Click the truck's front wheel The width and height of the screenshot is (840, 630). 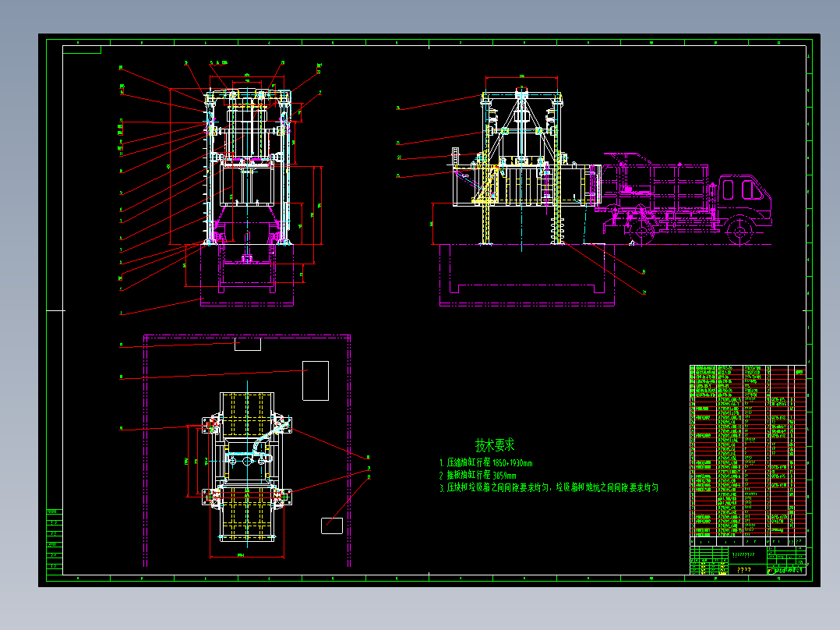point(739,232)
